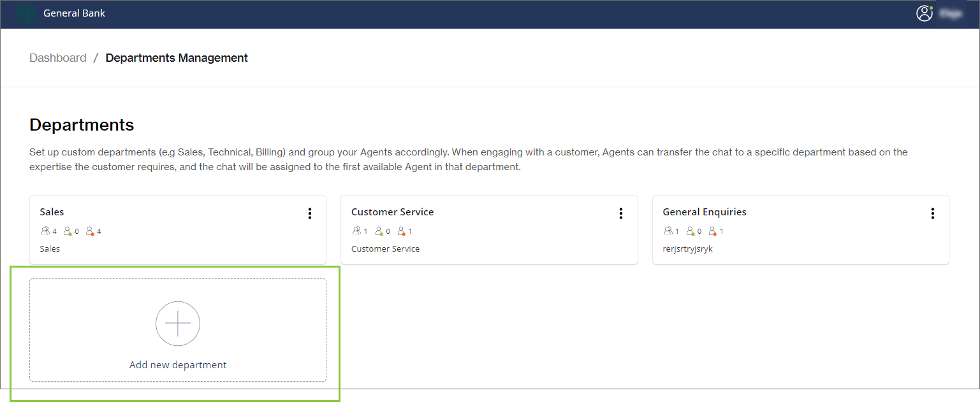Click the plus circle icon to add a department
Screen dimensions: 980x402
tap(178, 324)
